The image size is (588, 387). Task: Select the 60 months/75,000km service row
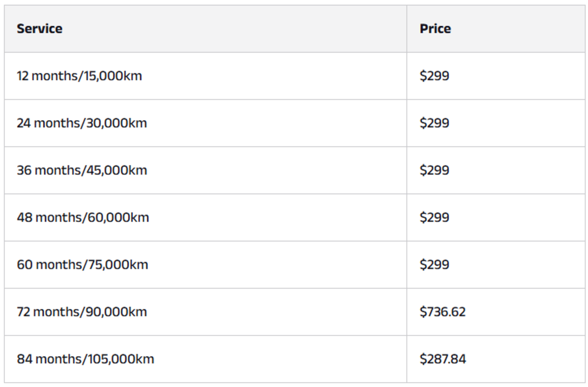(x=82, y=265)
